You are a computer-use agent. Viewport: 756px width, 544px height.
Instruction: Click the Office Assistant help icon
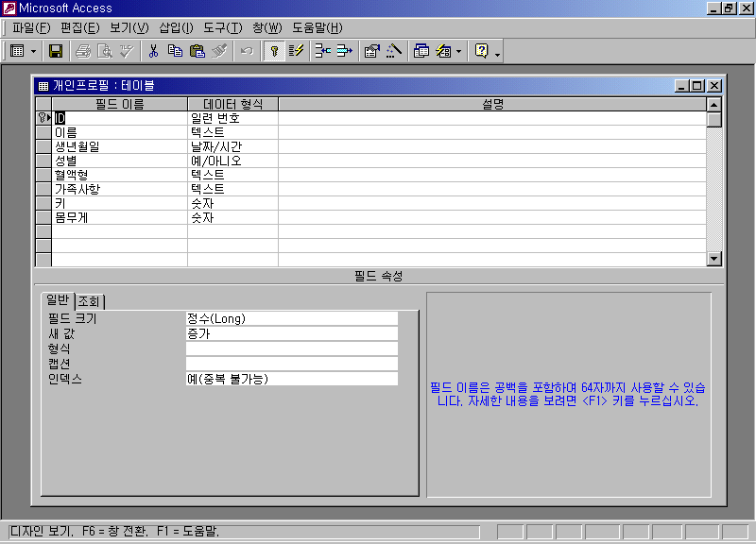click(482, 51)
